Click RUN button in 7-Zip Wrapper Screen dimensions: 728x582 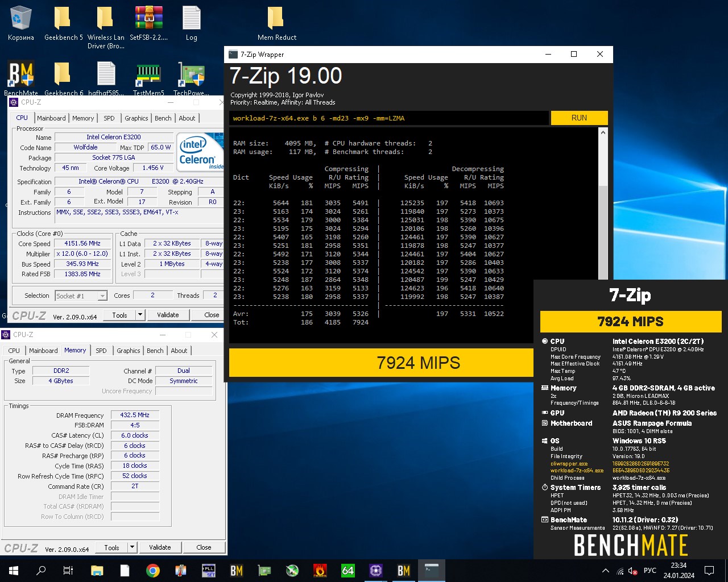(579, 118)
